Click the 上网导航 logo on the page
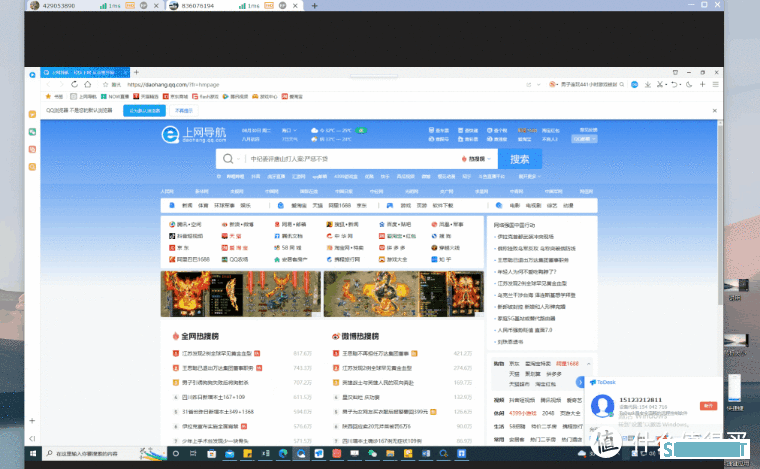760x469 pixels. [x=193, y=134]
